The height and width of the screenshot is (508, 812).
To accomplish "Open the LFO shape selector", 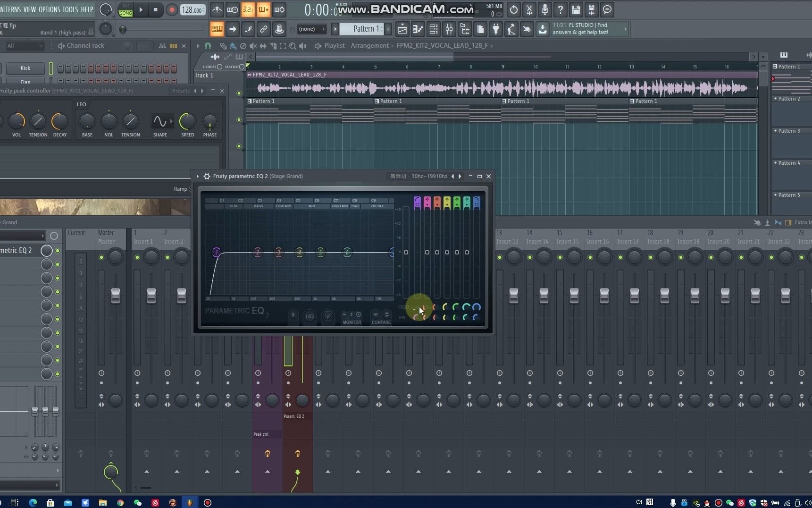I will click(x=162, y=121).
